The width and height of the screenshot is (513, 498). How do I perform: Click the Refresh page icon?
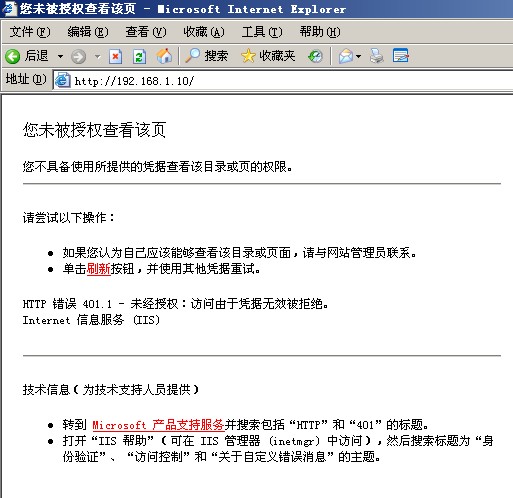coord(139,56)
